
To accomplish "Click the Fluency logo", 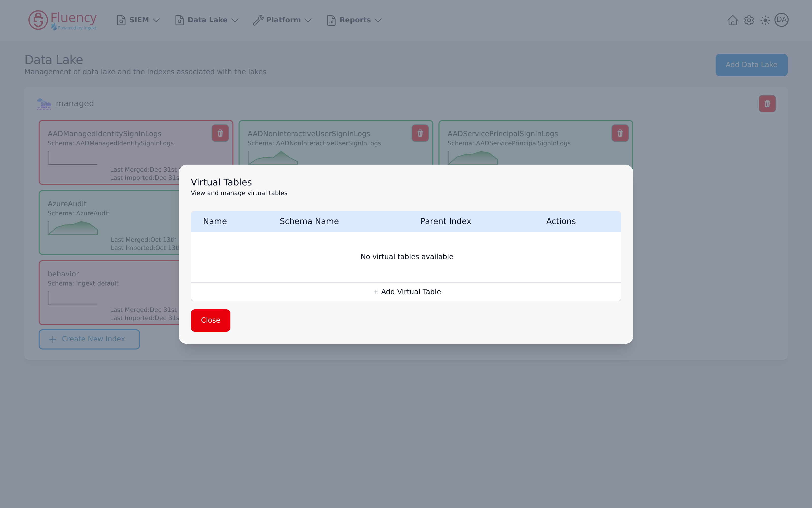I will [x=63, y=20].
